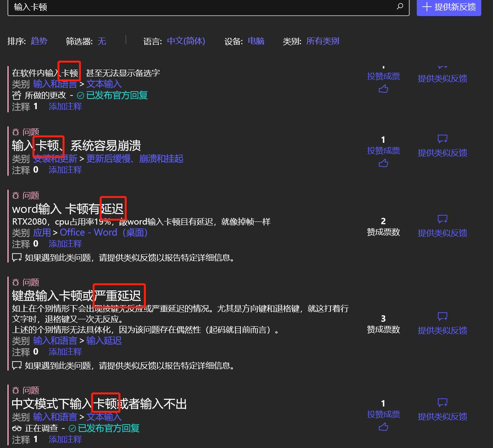The height and width of the screenshot is (448, 493).
Task: Click 提供类似反馈 under the last feedback item
Action: (442, 417)
